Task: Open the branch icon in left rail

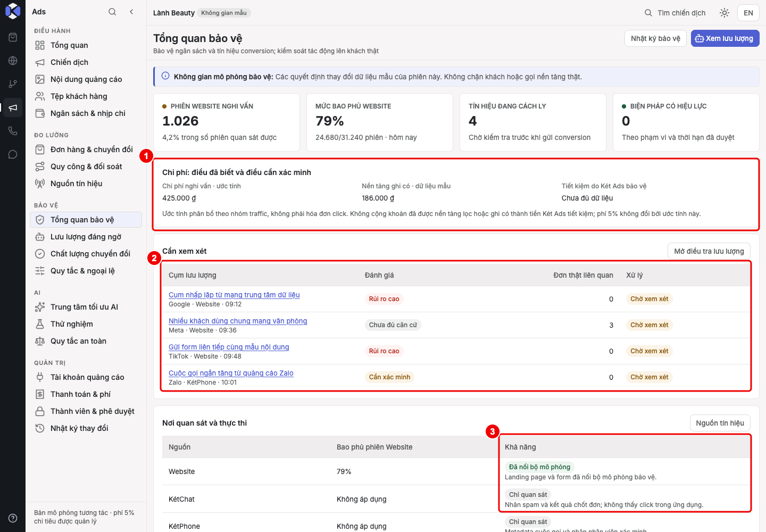Action: [x=13, y=84]
